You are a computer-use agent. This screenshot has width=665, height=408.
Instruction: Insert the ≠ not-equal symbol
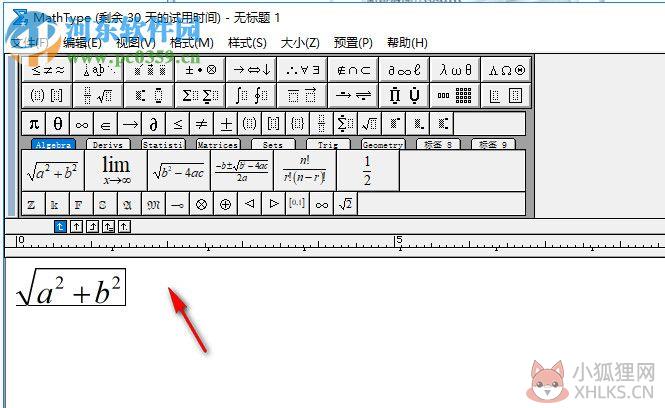coord(201,124)
